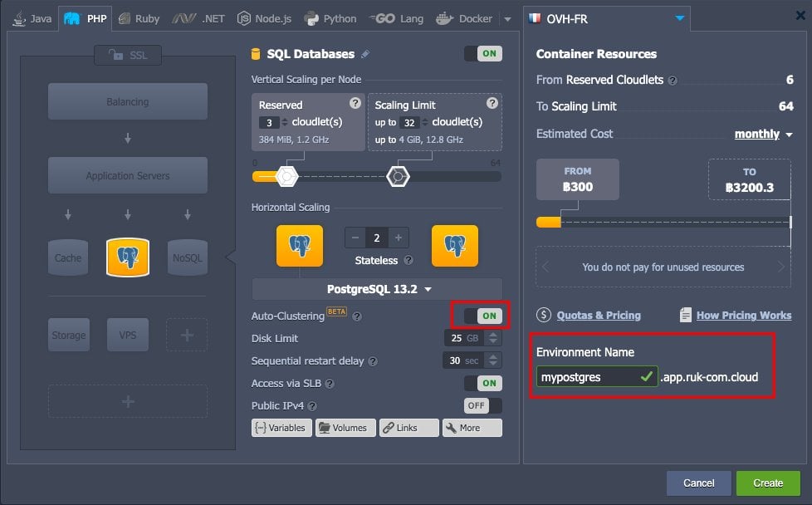Image resolution: width=812 pixels, height=505 pixels.
Task: Open the Docker tab
Action: pos(464,19)
